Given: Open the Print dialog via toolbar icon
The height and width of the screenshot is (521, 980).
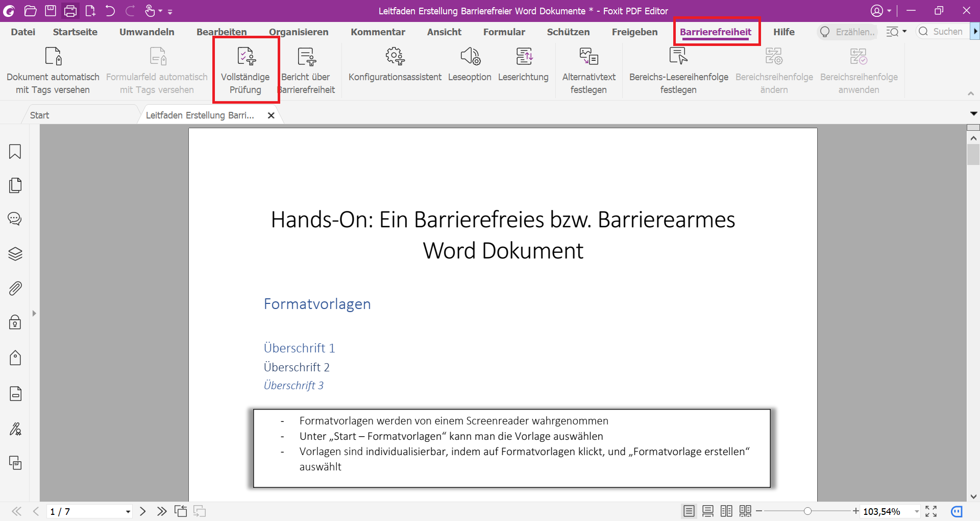Looking at the screenshot, I should point(70,11).
